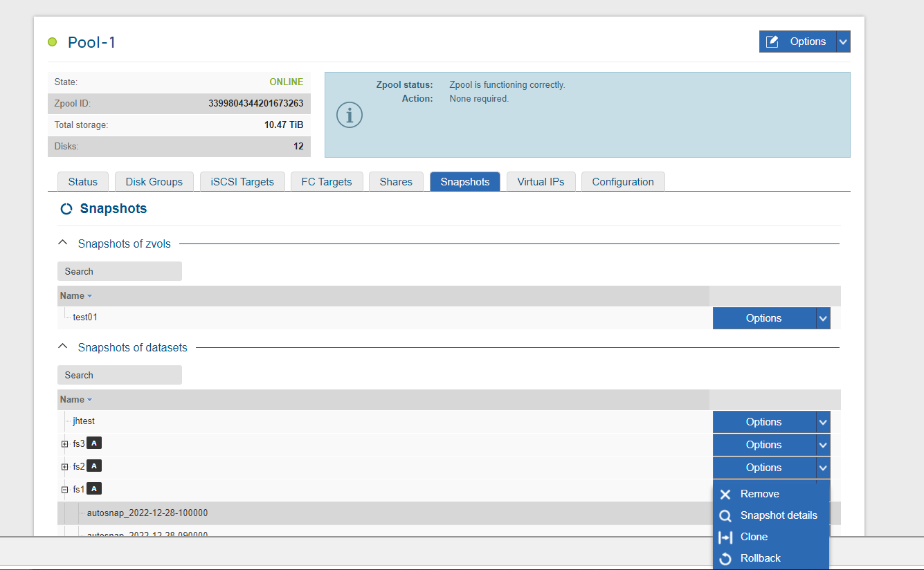Screen dimensions: 924x570
Task: Click the Snapshot details magnifier icon
Action: [725, 516]
